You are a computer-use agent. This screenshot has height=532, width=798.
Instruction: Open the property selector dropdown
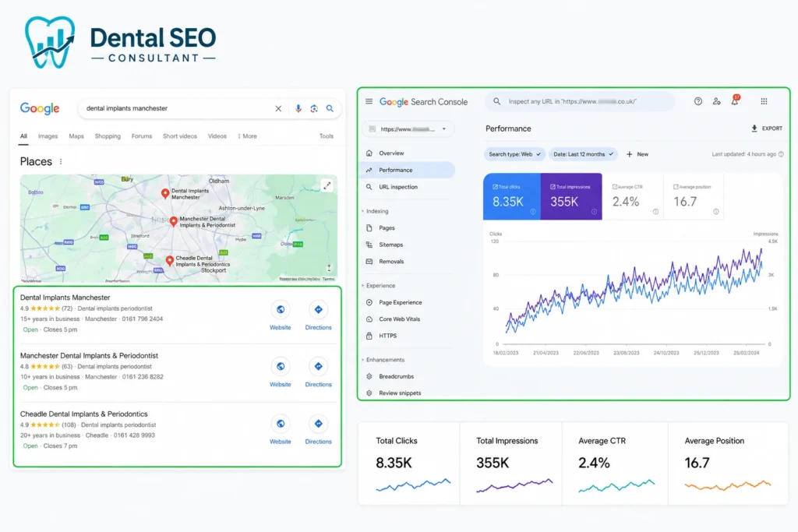408,129
